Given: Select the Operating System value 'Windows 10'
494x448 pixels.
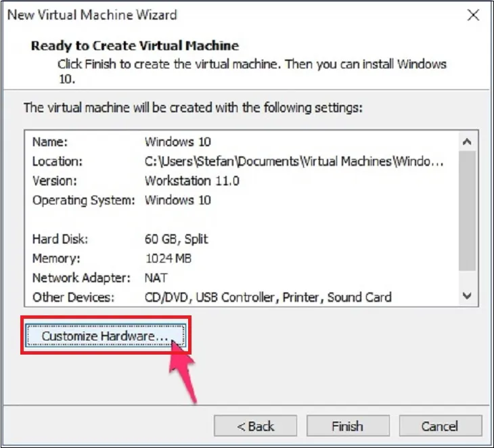Looking at the screenshot, I should click(178, 200).
